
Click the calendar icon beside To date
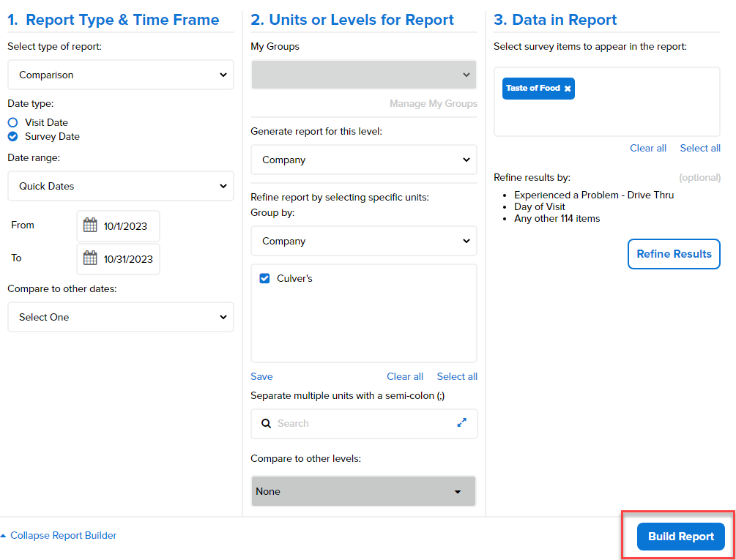click(x=90, y=258)
